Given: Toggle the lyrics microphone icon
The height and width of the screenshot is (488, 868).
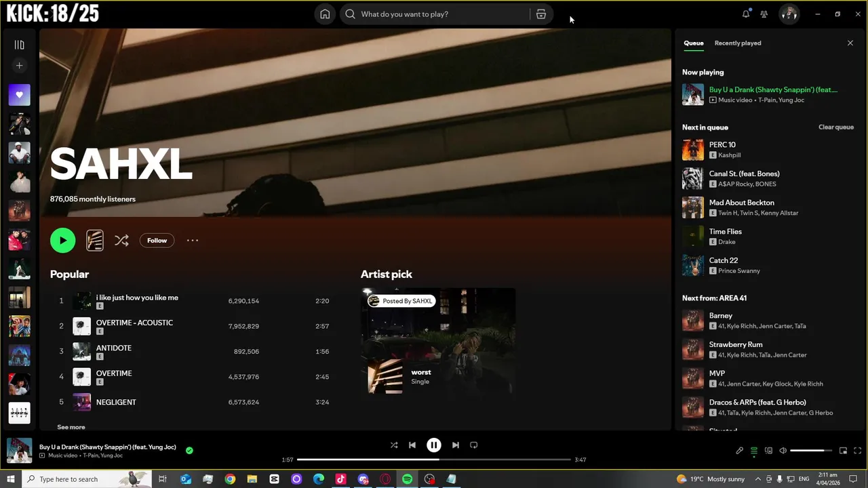Looking at the screenshot, I should (x=740, y=451).
